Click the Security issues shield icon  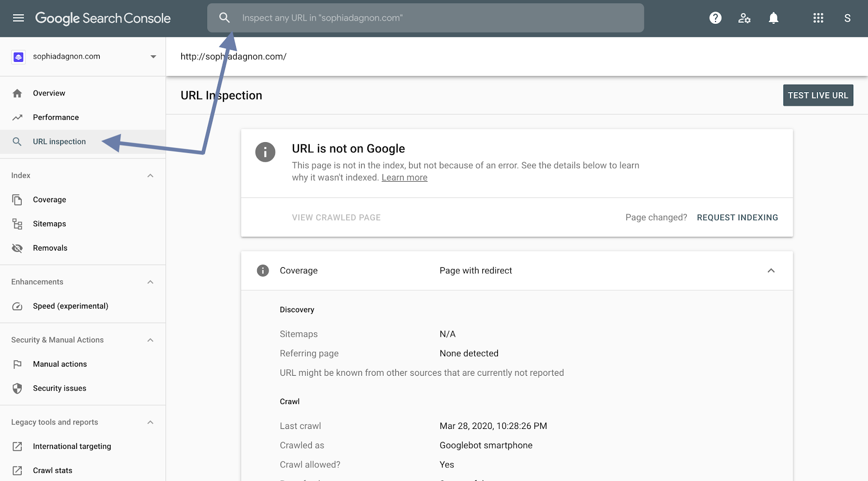(17, 388)
